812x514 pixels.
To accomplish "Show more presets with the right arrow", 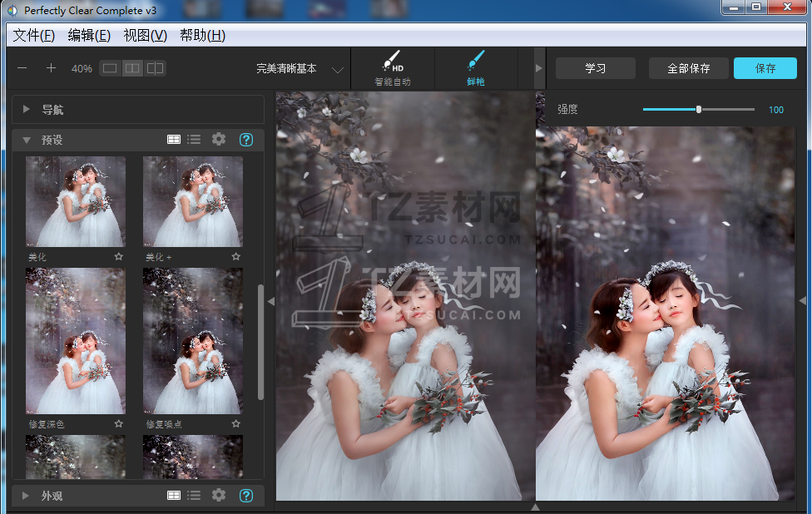I will click(538, 68).
